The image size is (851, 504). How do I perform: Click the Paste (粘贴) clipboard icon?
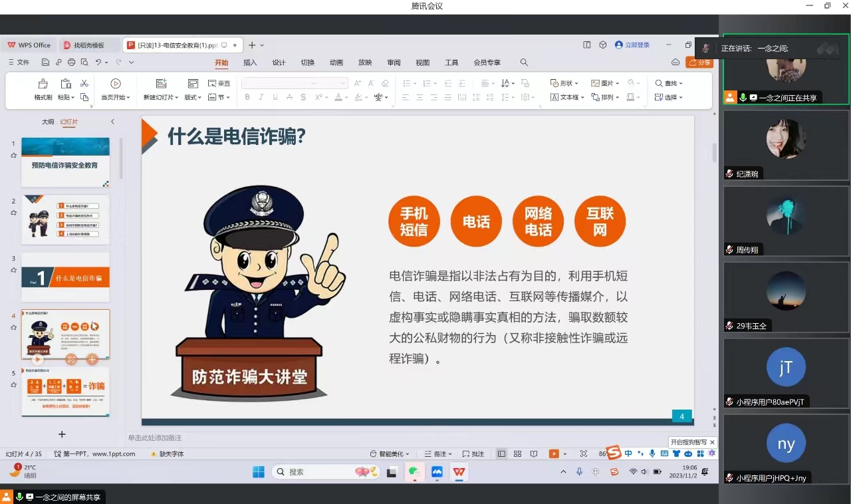point(66,84)
